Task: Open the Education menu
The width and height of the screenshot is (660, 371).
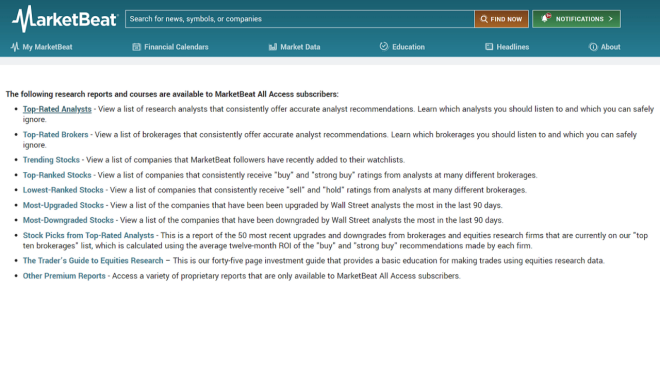Action: point(402,47)
